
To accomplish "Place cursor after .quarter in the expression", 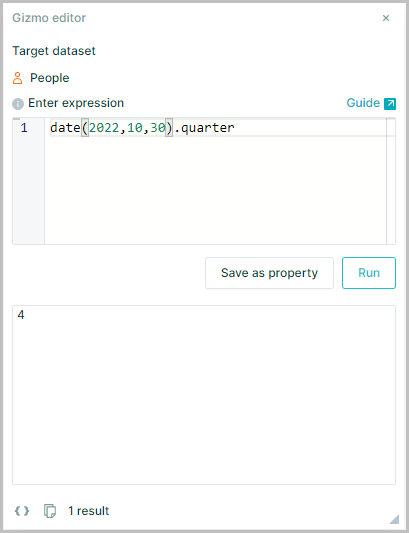I will tap(235, 128).
